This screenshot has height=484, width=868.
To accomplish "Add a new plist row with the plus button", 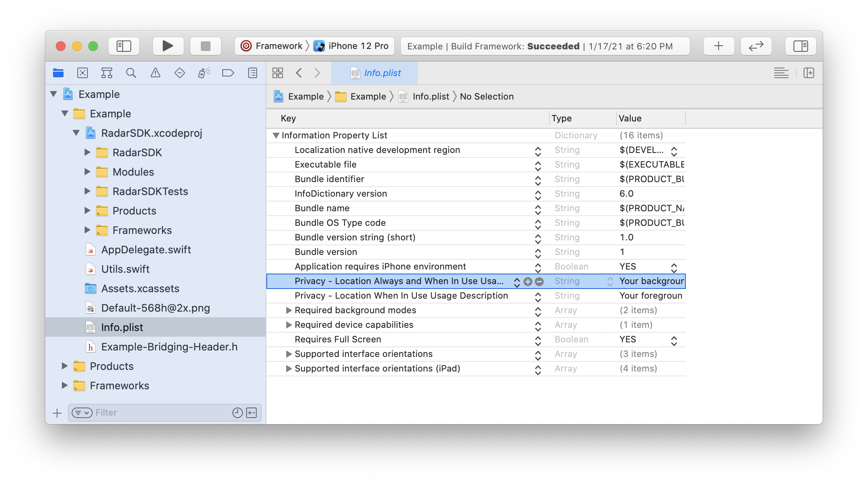I will (x=528, y=281).
